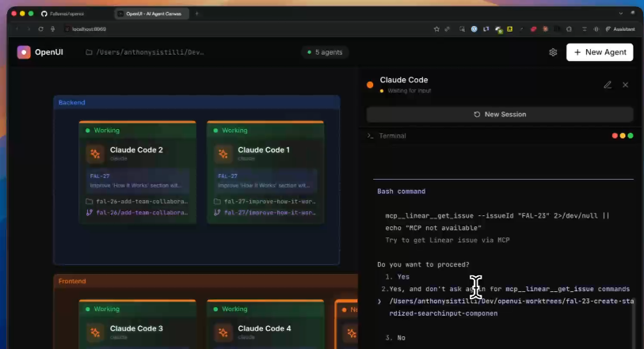Click the pencil edit icon beside Claude Code
Viewport: 644px width, 349px height.
click(608, 85)
